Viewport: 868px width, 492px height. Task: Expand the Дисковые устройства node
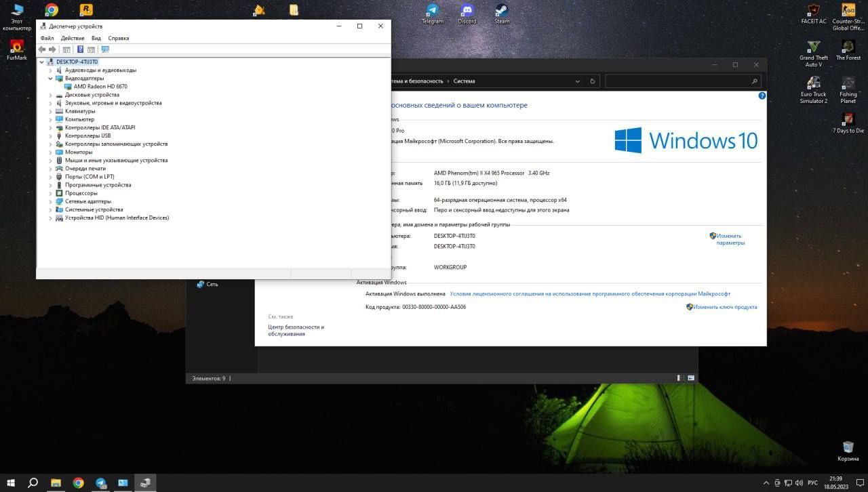tap(50, 95)
